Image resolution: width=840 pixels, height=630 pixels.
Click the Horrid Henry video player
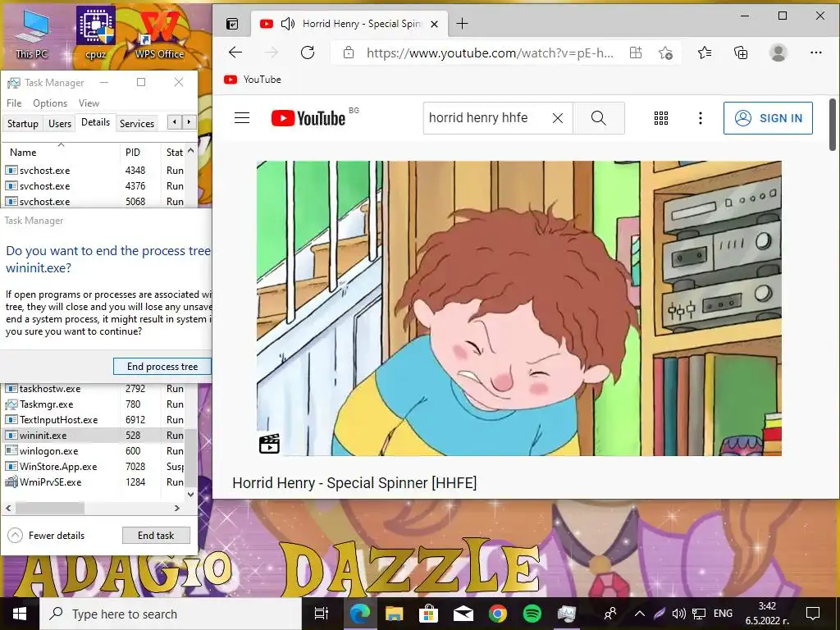pyautogui.click(x=518, y=308)
